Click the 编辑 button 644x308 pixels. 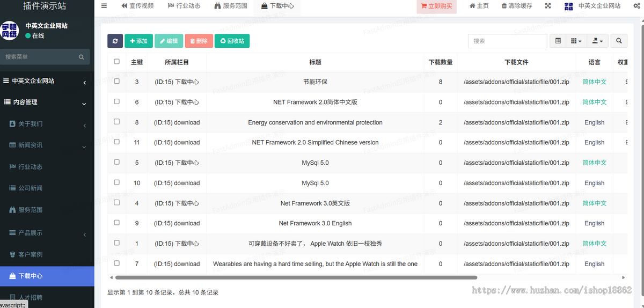pos(169,41)
